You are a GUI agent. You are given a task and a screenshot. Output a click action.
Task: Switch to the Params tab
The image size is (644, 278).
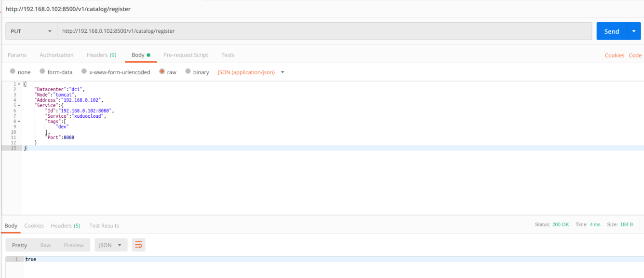pyautogui.click(x=17, y=55)
